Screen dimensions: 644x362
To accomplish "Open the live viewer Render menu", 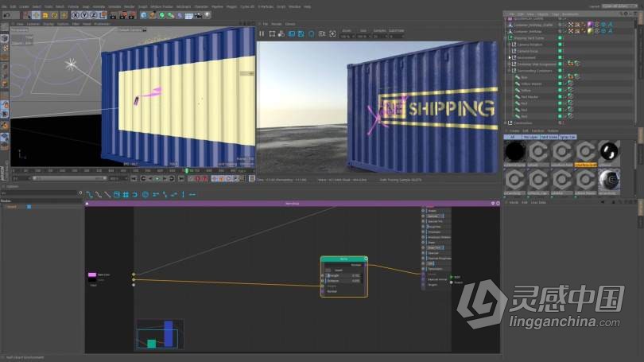I will coord(277,24).
